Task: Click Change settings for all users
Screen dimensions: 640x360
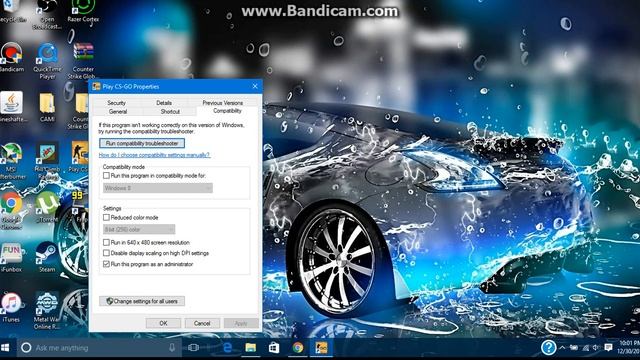Action: (142, 301)
